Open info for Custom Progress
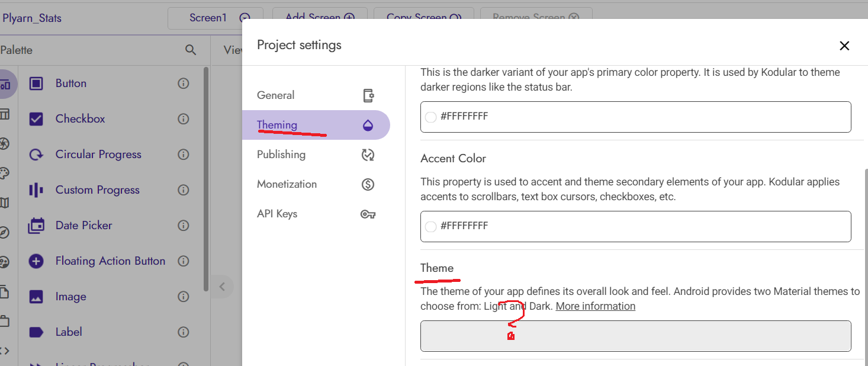 pyautogui.click(x=184, y=190)
